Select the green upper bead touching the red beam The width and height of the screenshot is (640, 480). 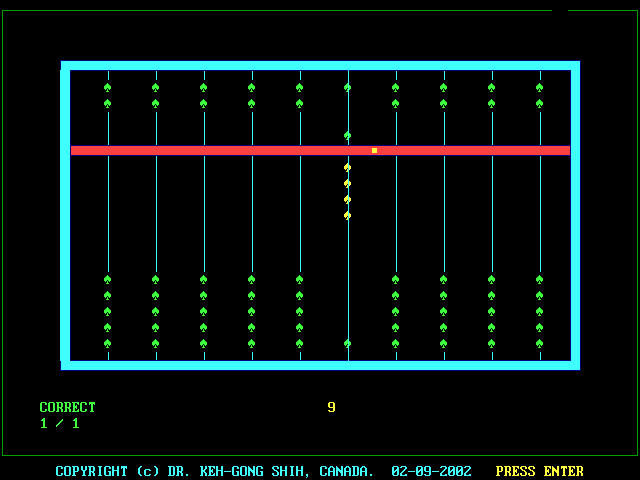[x=347, y=136]
